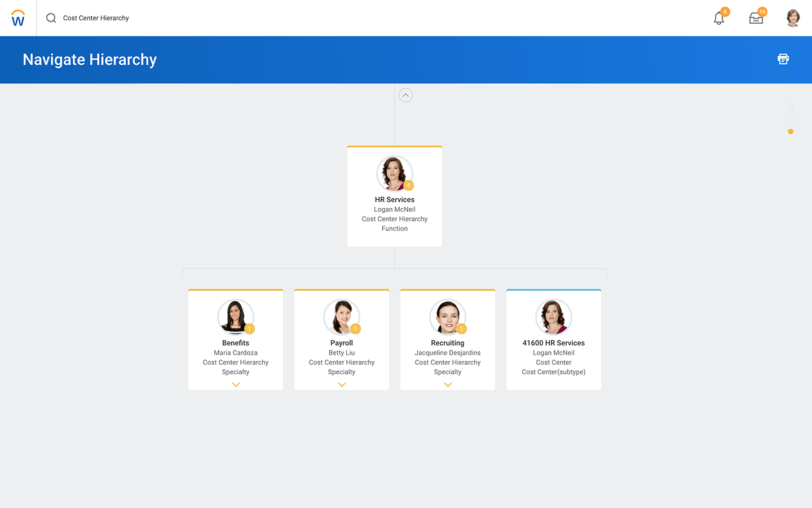
Task: Click Betty Liu's photo on Payroll card
Action: [x=341, y=317]
